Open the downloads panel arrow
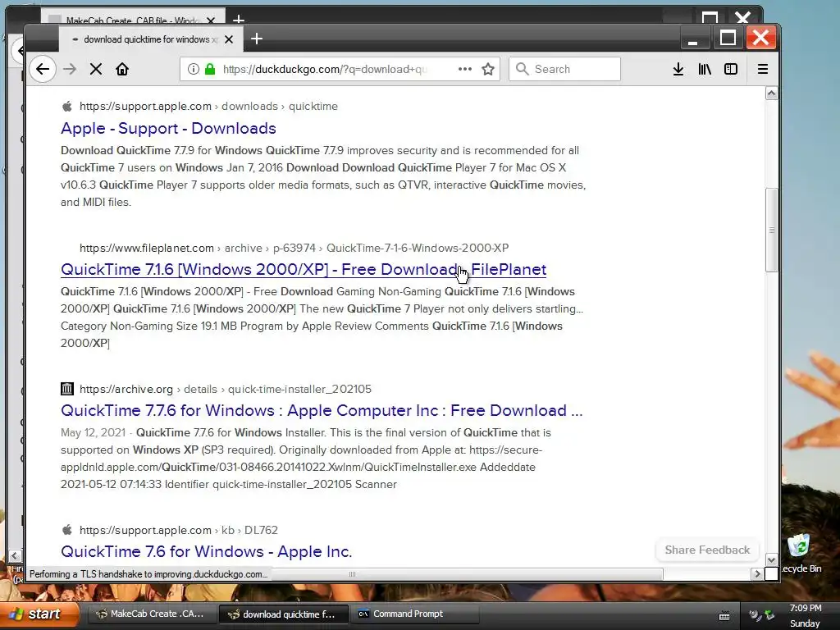This screenshot has width=840, height=630. [678, 69]
